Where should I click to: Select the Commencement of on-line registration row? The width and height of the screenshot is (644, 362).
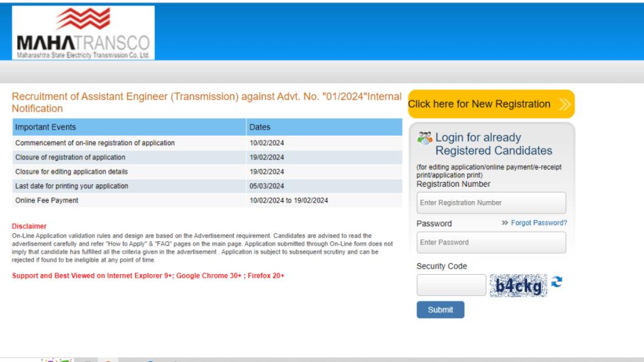[x=95, y=143]
